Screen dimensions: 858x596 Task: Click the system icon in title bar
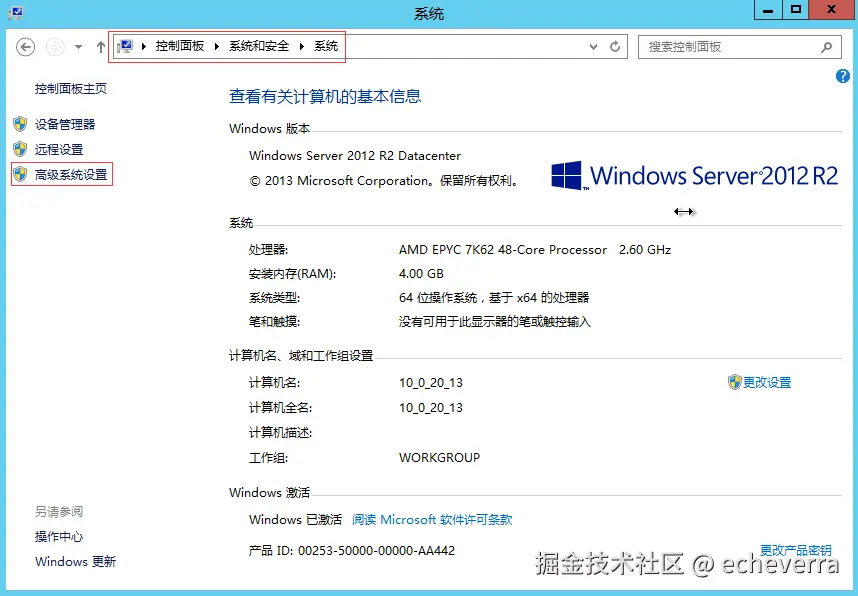coord(16,11)
